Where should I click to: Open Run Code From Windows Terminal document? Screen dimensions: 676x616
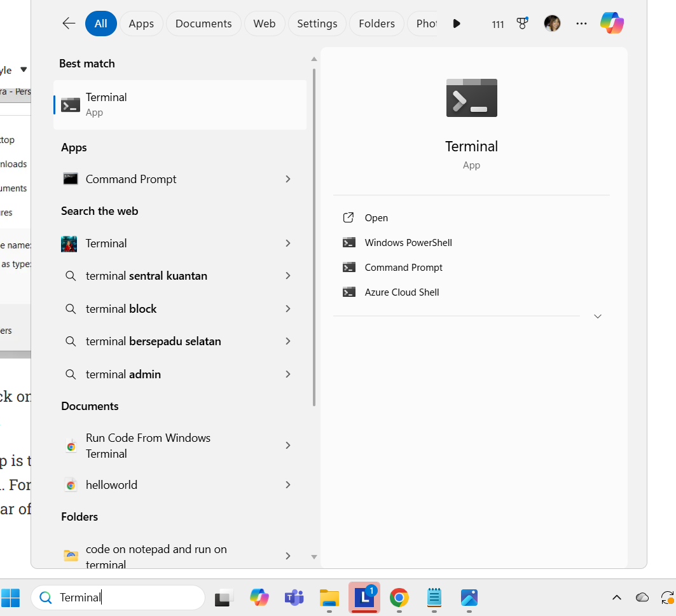point(148,446)
